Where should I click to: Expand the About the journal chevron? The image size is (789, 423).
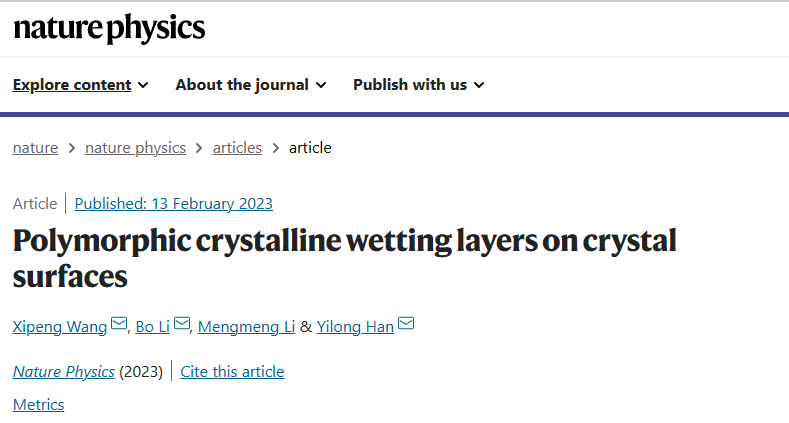coord(321,85)
